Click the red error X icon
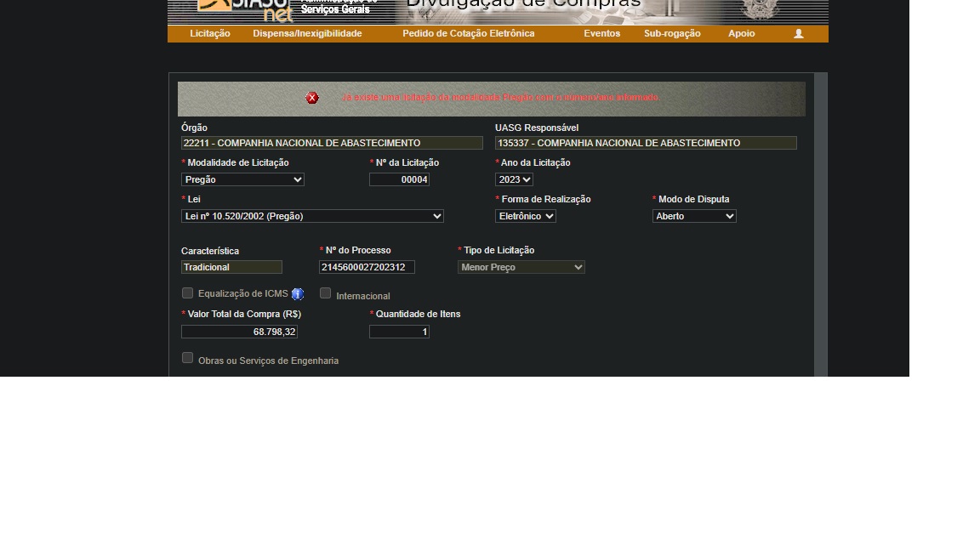Viewport: 980px width, 551px height. (312, 98)
